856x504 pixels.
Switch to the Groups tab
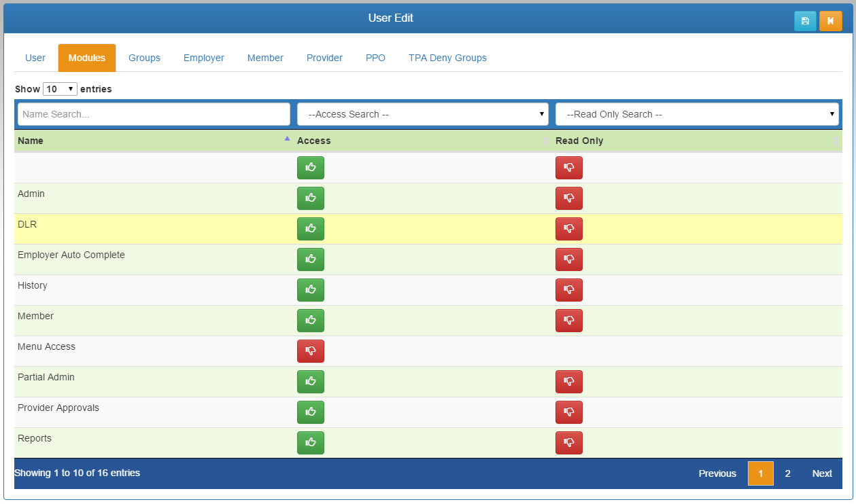(144, 58)
